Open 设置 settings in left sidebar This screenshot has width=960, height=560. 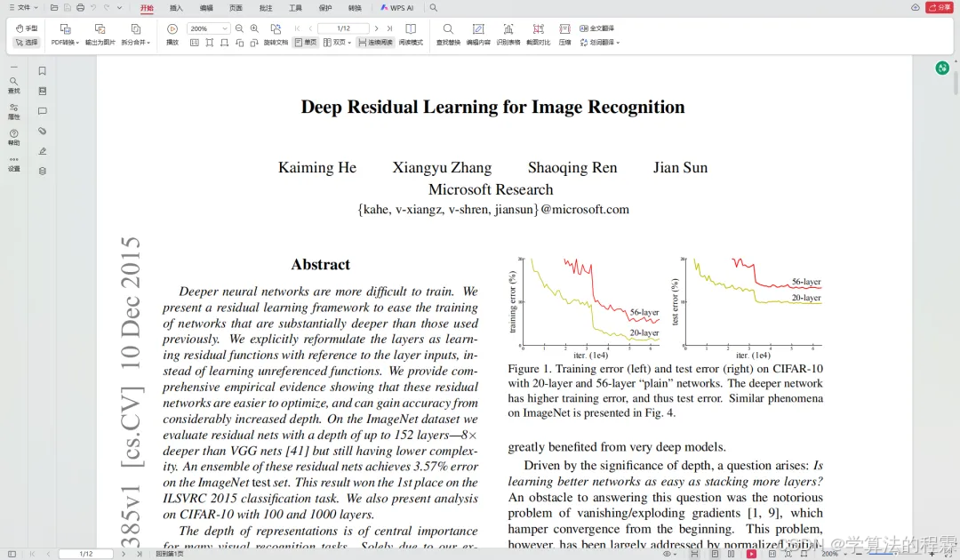(13, 164)
